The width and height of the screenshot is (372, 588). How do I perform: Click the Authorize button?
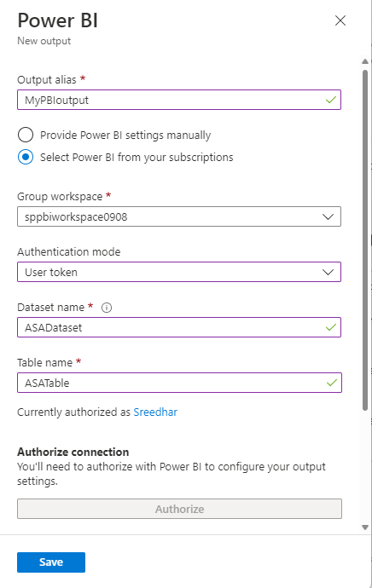coord(179,509)
